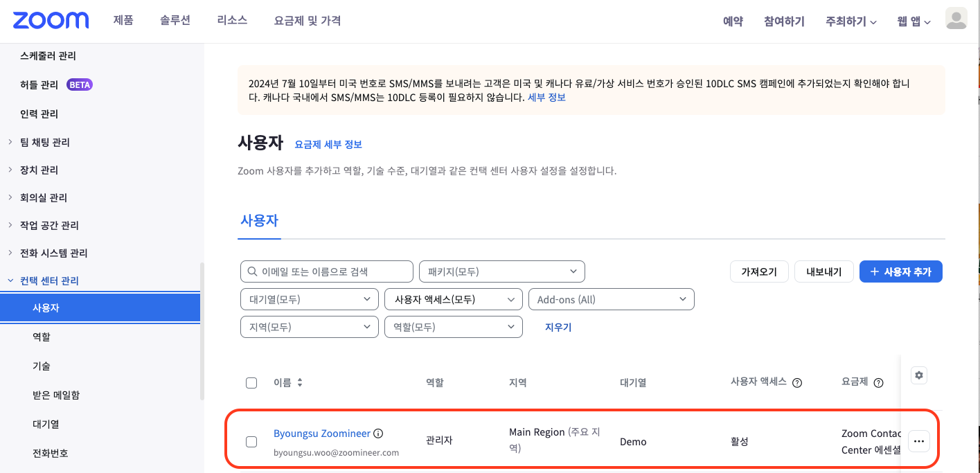The height and width of the screenshot is (473, 980).
Task: Open the 제품 menu
Action: [123, 20]
